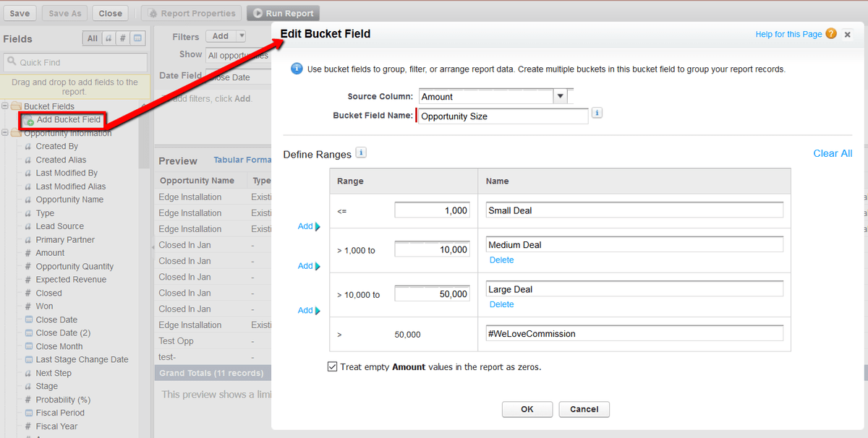
Task: Close the Edit Bucket Field dialog with X
Action: [x=848, y=34]
